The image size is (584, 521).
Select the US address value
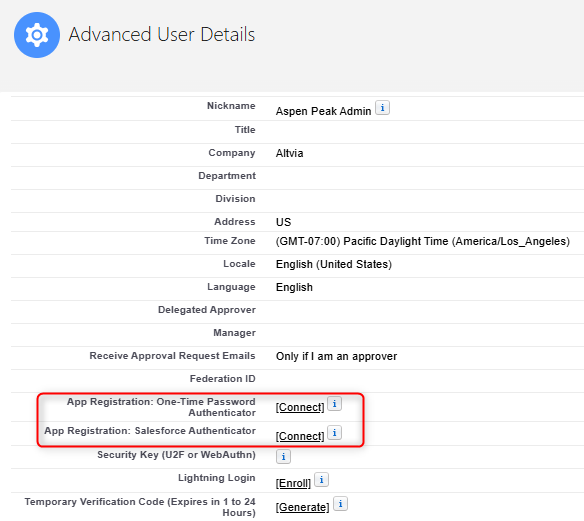(283, 222)
